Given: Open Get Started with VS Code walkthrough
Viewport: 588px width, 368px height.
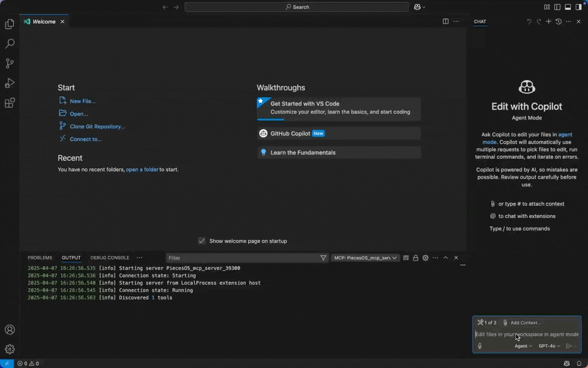Looking at the screenshot, I should (339, 109).
